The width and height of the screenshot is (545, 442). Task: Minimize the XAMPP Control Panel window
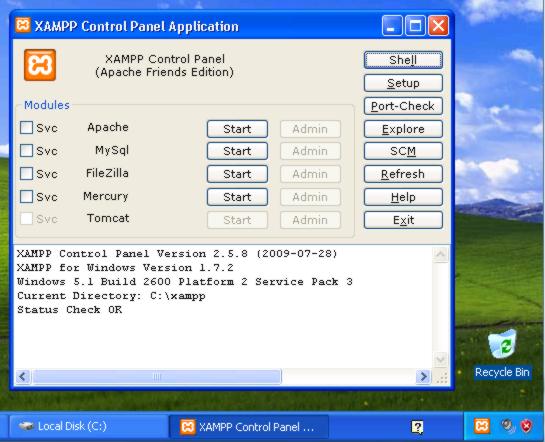tap(392, 26)
